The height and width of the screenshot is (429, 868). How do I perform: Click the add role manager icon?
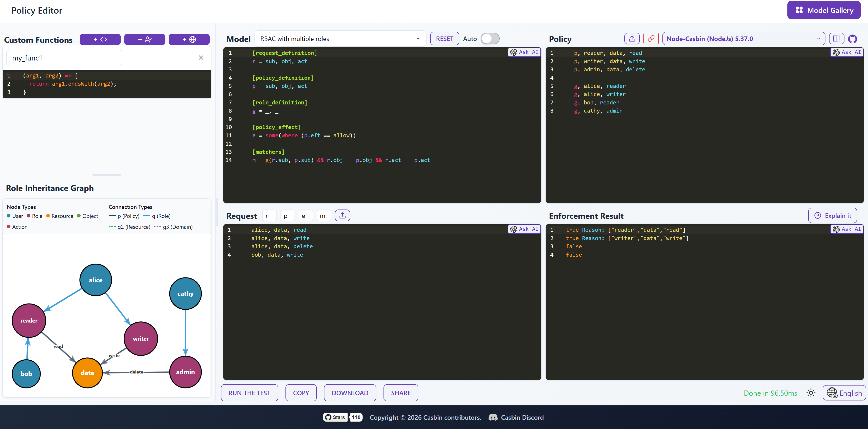pos(145,39)
